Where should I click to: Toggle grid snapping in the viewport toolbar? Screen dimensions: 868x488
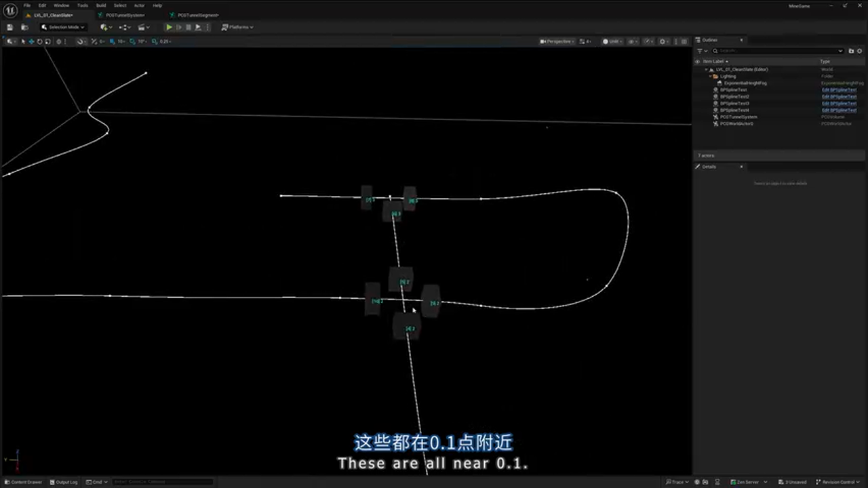tap(113, 41)
